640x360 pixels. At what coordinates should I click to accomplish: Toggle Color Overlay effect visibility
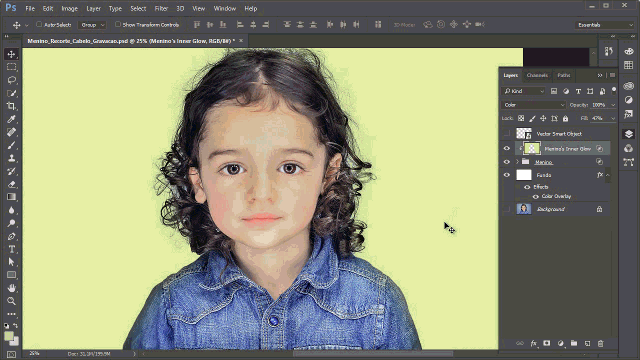tap(536, 196)
